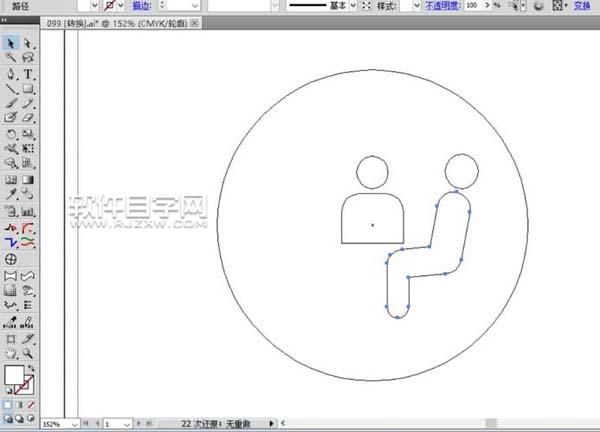Viewport: 600px width, 432px height.
Task: Select the Type tool
Action: click(x=28, y=73)
